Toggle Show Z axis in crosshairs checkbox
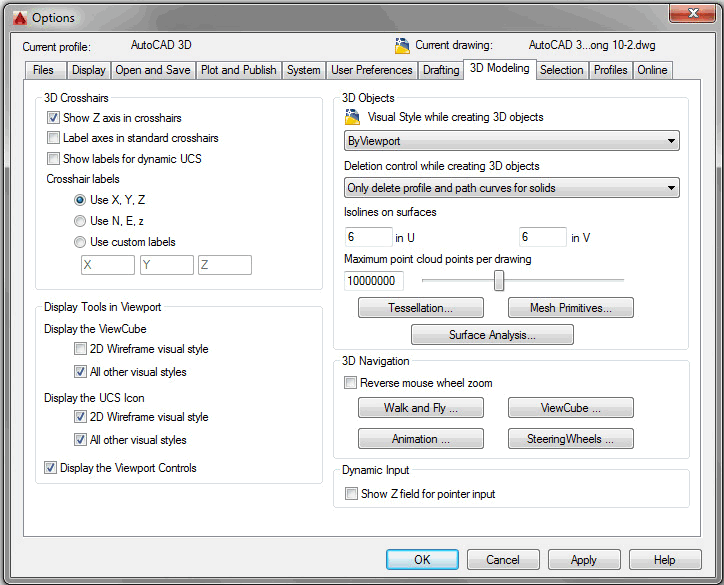 tap(54, 118)
